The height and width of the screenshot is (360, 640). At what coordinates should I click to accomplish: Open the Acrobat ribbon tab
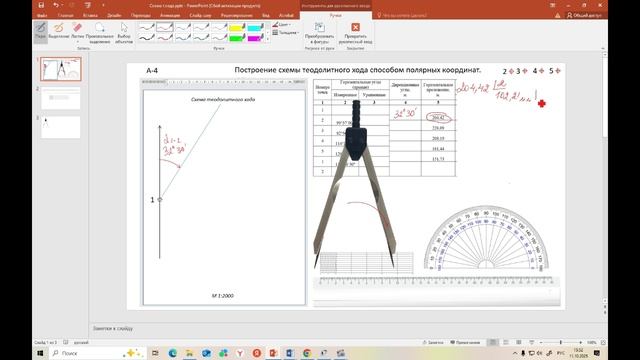coord(286,16)
